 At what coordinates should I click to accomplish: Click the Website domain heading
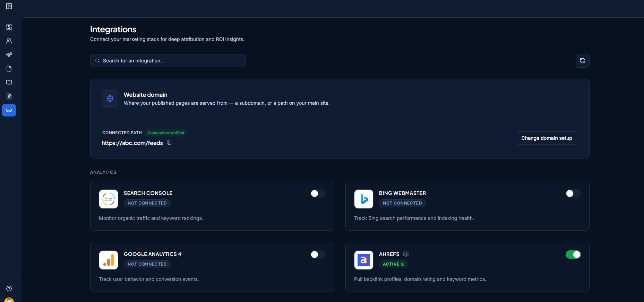click(x=146, y=95)
